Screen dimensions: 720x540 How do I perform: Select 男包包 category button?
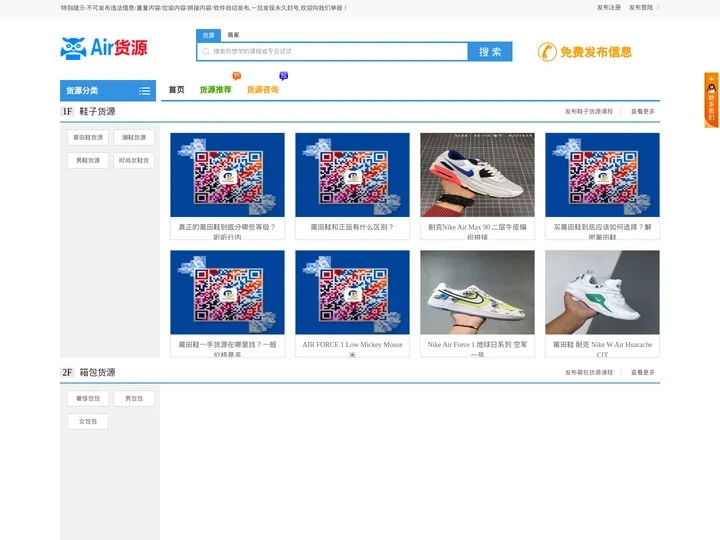[134, 399]
